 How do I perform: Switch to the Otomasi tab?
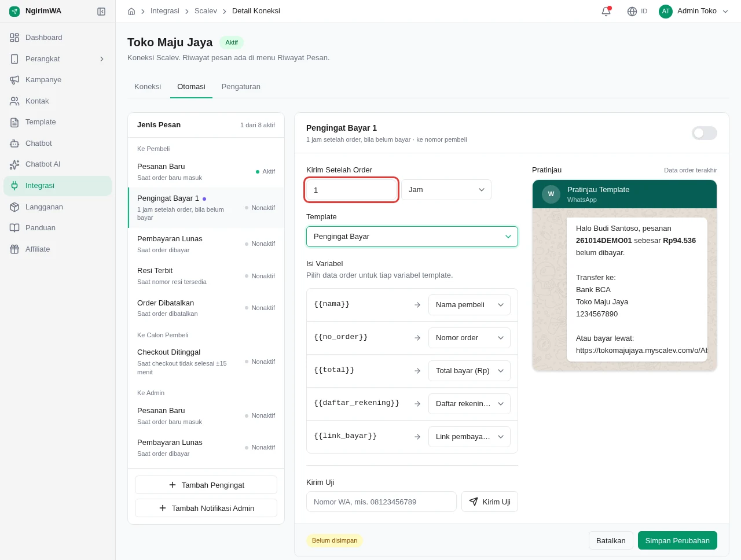click(x=191, y=87)
